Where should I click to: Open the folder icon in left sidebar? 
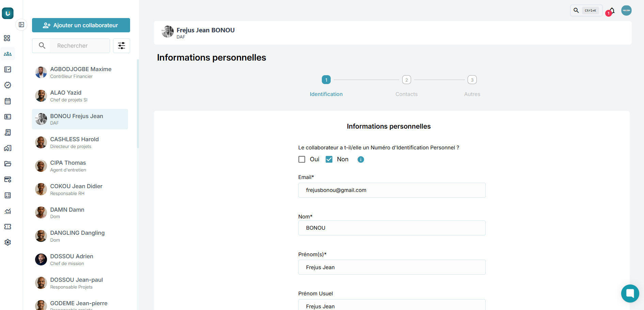tap(7, 164)
